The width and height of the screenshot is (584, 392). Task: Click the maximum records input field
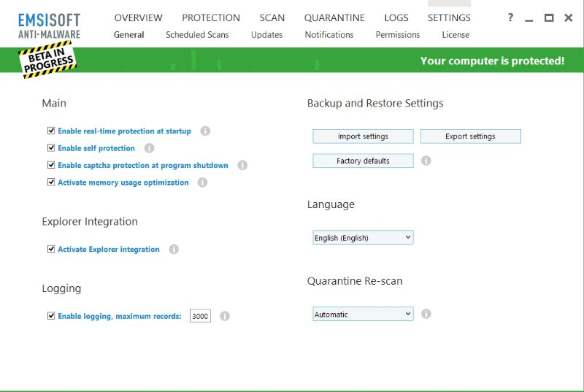coord(200,316)
